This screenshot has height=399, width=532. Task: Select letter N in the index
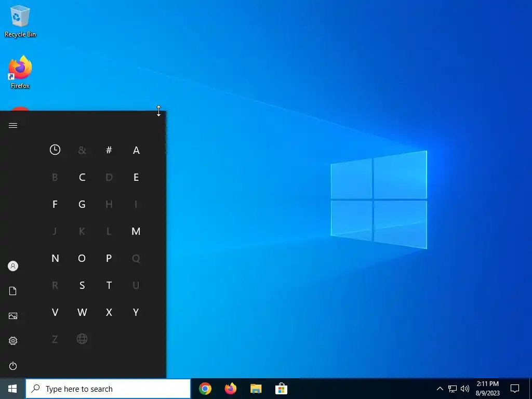tap(55, 258)
